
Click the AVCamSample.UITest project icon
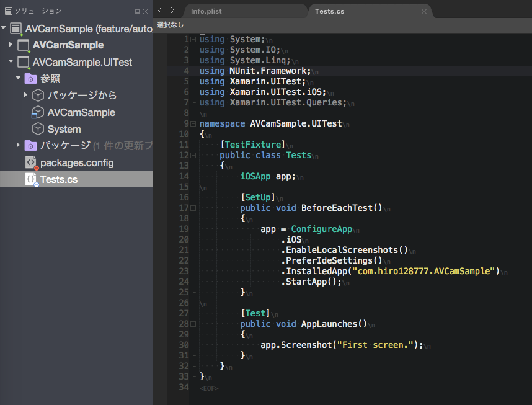point(23,62)
